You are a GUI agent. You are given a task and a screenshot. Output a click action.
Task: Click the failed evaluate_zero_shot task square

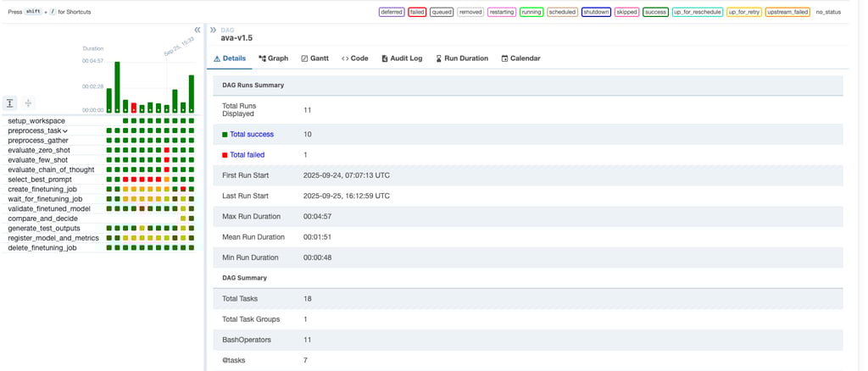click(x=167, y=151)
